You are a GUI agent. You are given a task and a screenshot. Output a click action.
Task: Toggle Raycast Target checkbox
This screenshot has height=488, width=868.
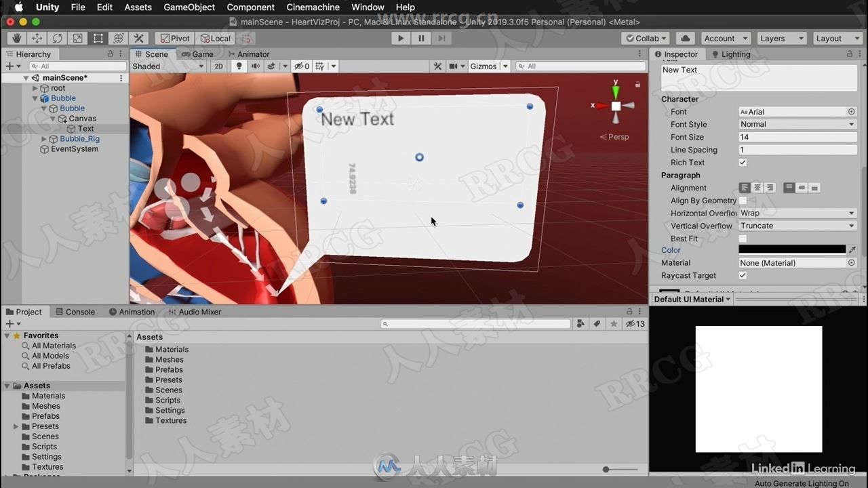click(x=743, y=276)
